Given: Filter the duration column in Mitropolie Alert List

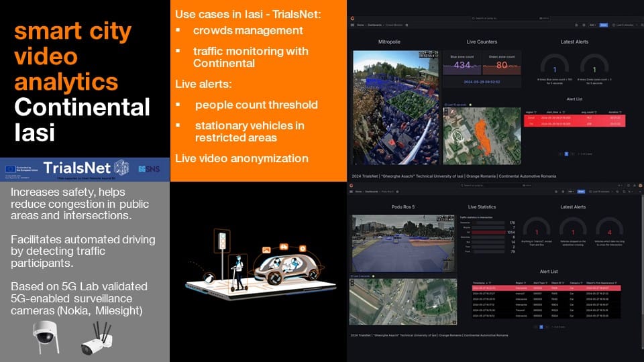Looking at the screenshot, I should pyautogui.click(x=620, y=112).
